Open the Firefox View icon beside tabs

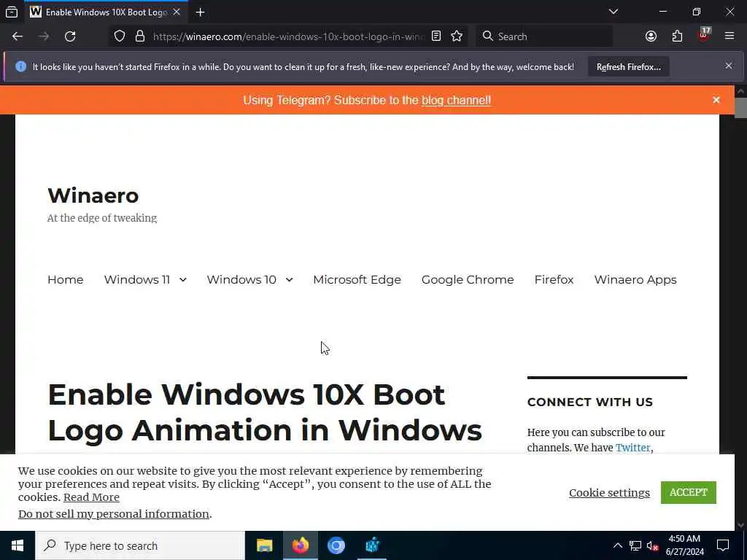pyautogui.click(x=12, y=12)
